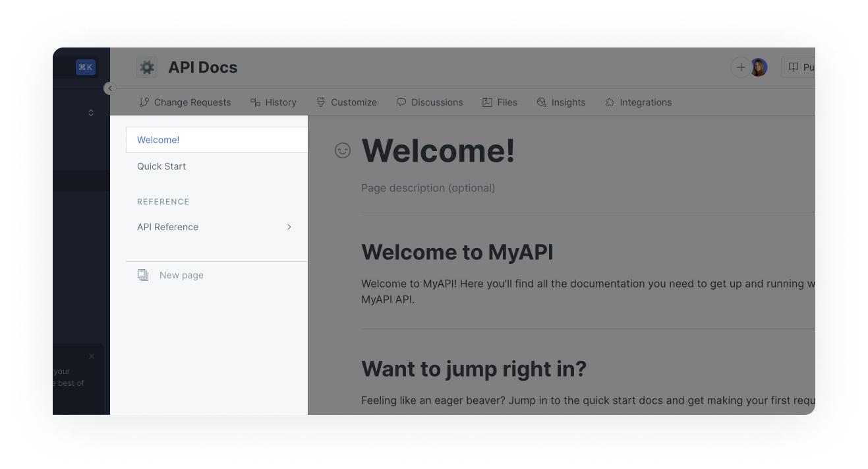Click the gear icon beside API Docs title
The image size is (868, 469).
(x=147, y=67)
